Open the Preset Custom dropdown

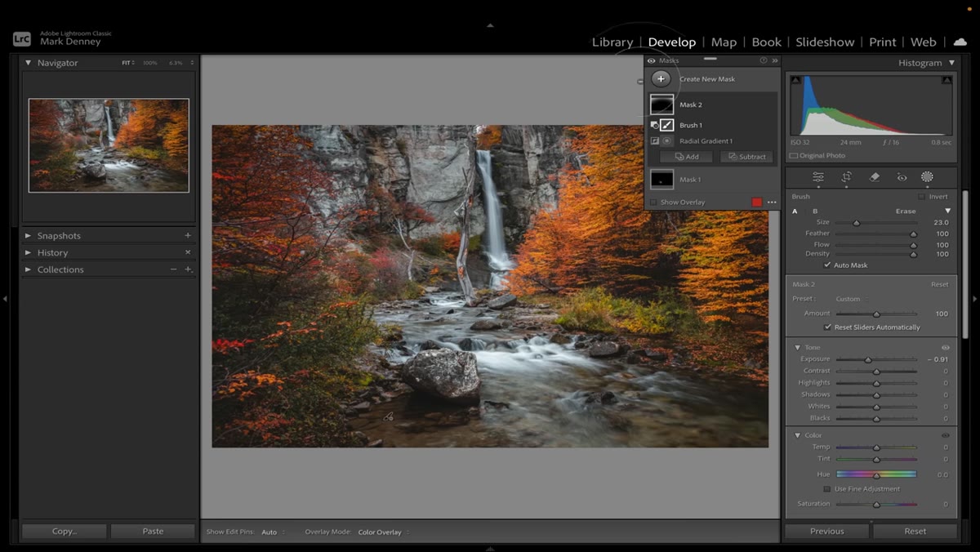point(852,299)
